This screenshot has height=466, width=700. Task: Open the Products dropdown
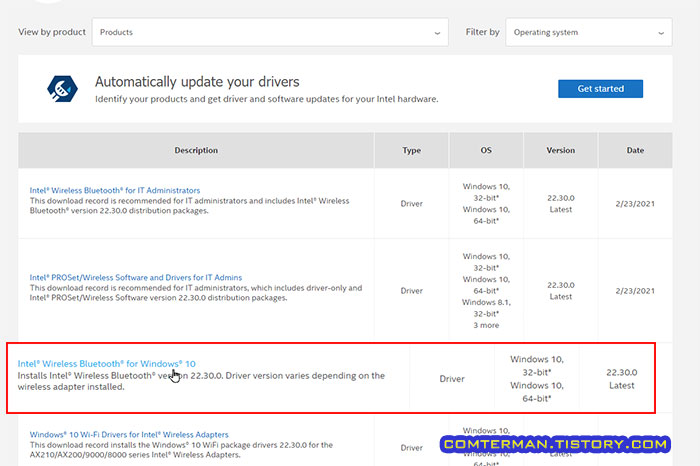[270, 32]
